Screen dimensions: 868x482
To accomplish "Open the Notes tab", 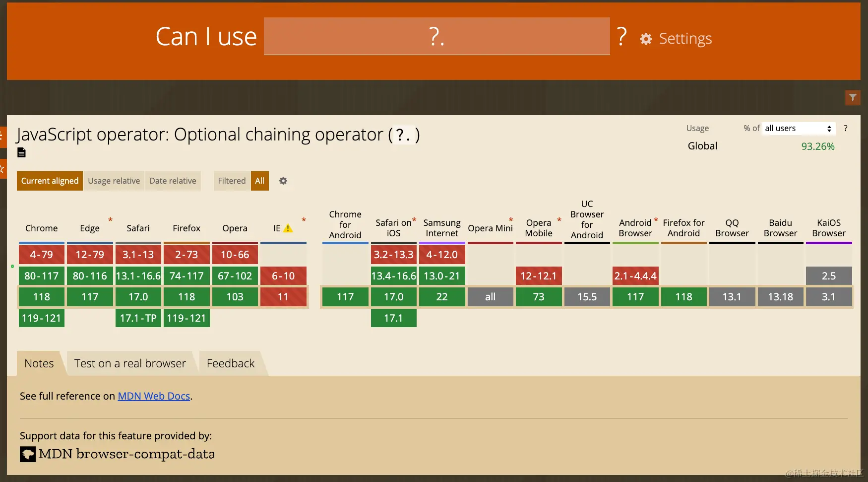I will coord(39,363).
